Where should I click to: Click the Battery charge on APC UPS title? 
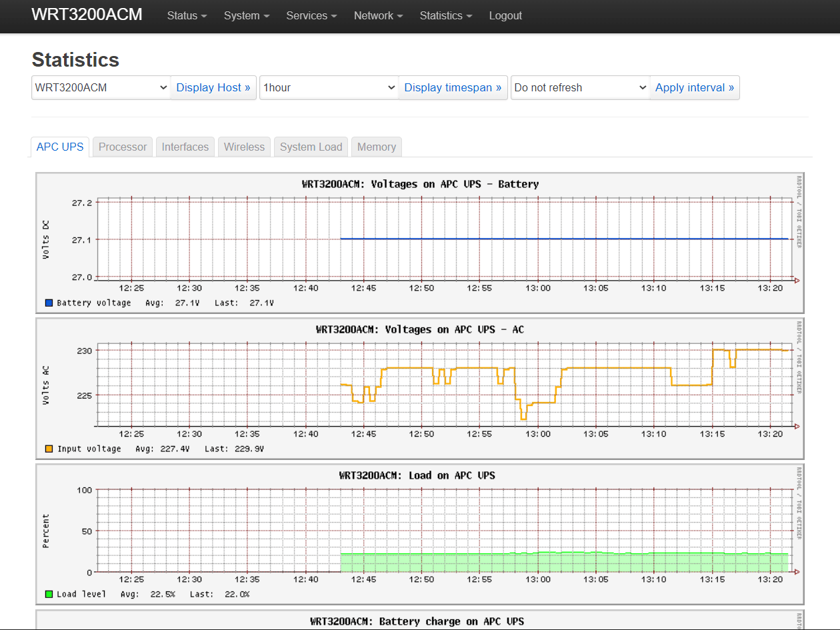pyautogui.click(x=417, y=621)
